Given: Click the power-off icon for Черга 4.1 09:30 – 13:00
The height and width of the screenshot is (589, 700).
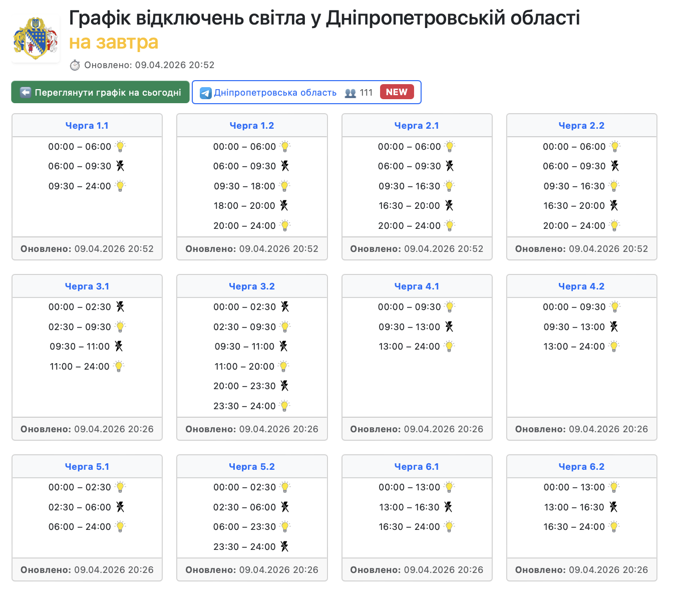Looking at the screenshot, I should pos(449,327).
